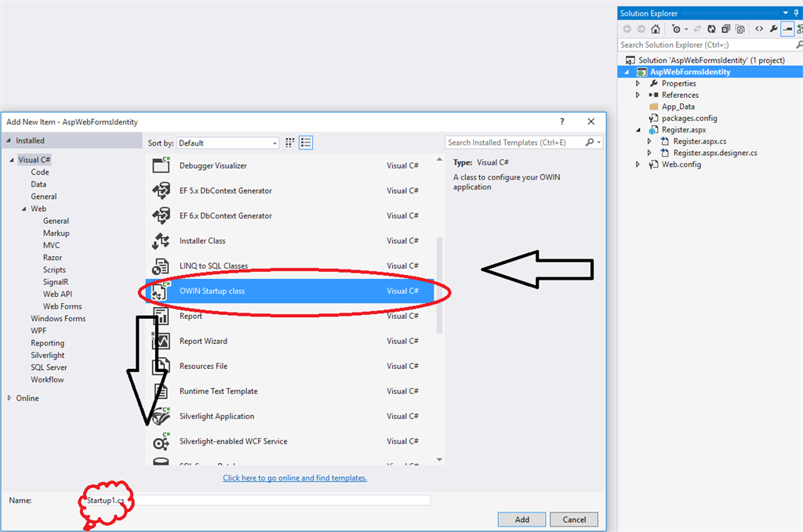Click View Code icon in Solution Explorer
The width and height of the screenshot is (803, 532).
tap(759, 29)
